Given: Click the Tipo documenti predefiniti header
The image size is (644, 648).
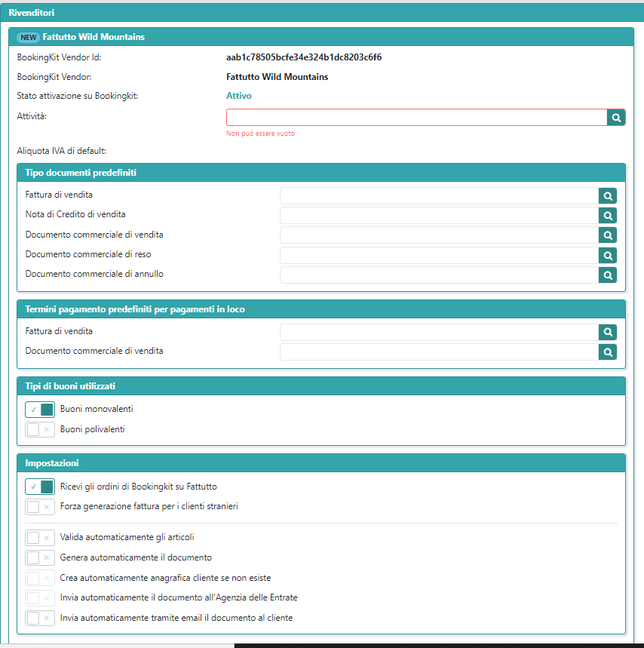Looking at the screenshot, I should (321, 173).
